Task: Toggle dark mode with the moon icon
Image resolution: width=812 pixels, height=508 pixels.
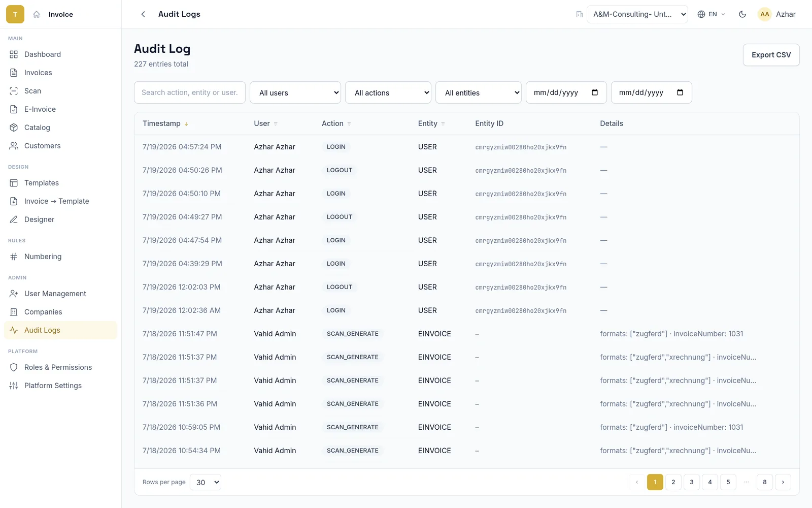Action: (742, 14)
